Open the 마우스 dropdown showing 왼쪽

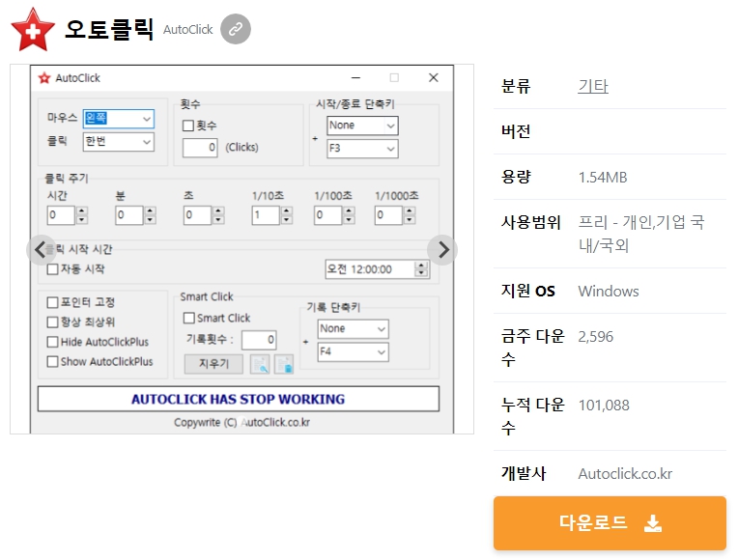pos(119,119)
